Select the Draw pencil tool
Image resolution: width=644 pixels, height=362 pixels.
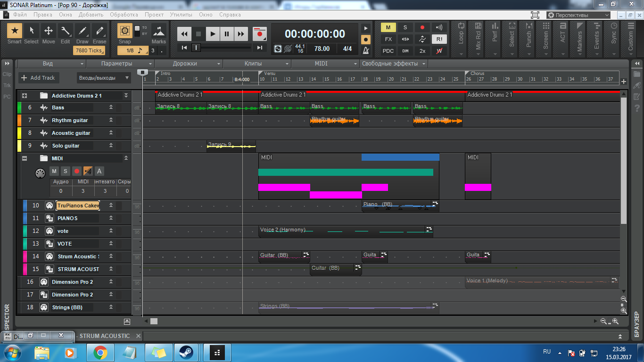click(83, 32)
